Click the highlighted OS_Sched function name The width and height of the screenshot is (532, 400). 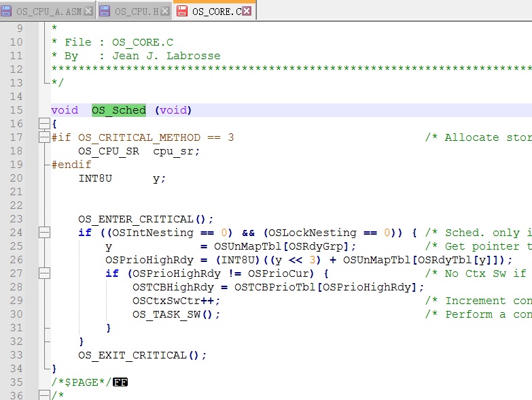pyautogui.click(x=119, y=110)
